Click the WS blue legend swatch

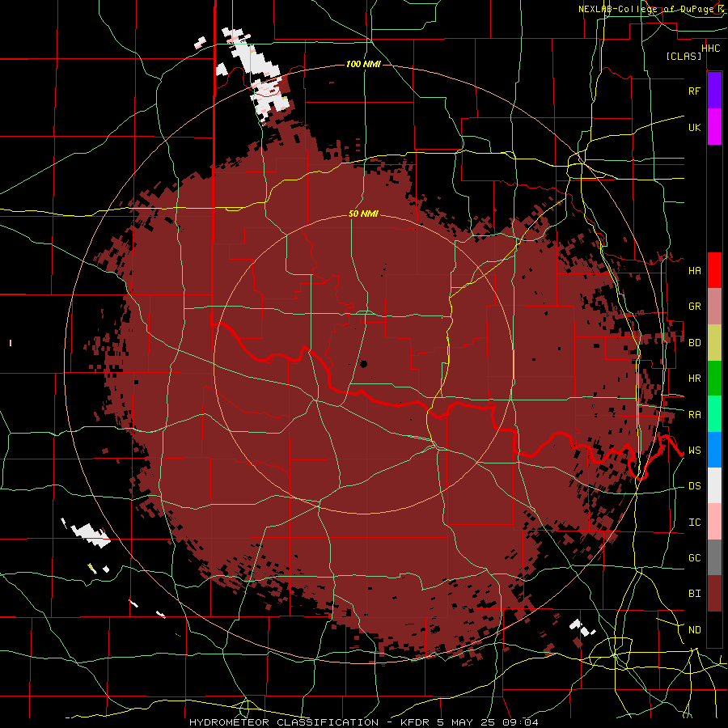pyautogui.click(x=714, y=450)
